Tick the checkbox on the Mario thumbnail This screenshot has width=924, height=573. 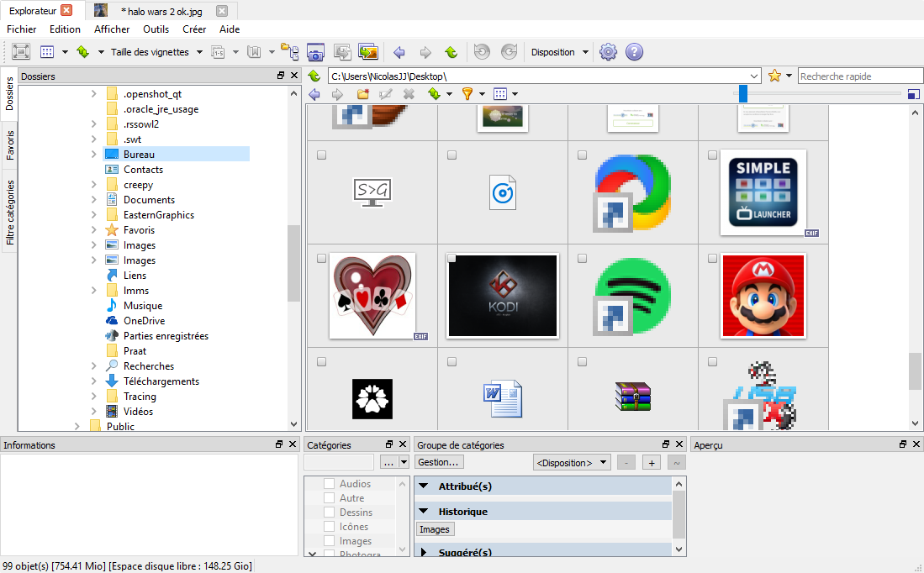pos(712,259)
